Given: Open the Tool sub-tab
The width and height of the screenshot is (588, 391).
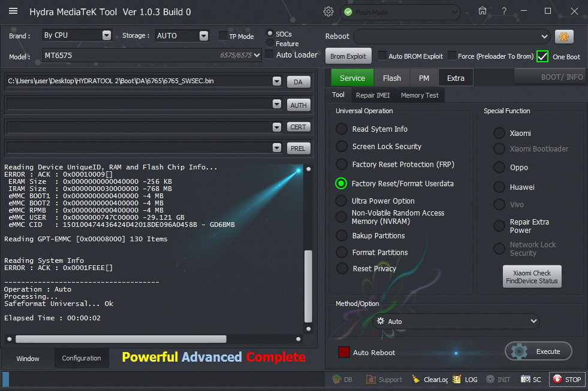Looking at the screenshot, I should coord(338,95).
